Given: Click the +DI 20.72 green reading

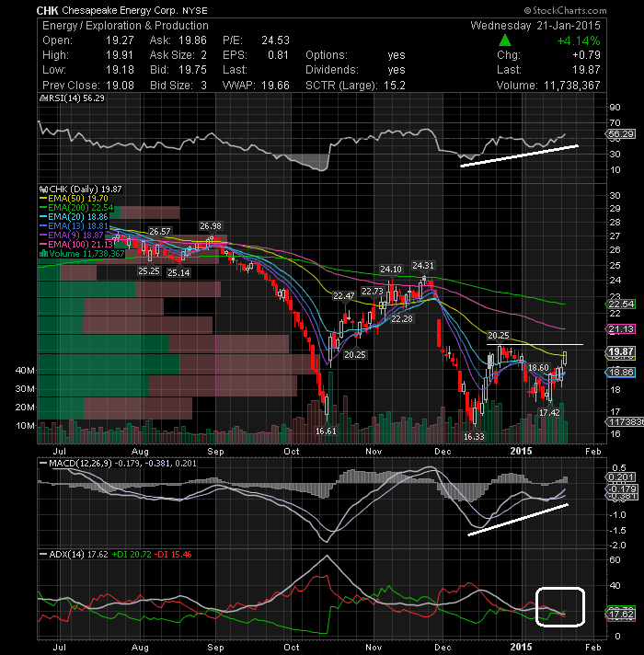Looking at the screenshot, I should click(132, 555).
